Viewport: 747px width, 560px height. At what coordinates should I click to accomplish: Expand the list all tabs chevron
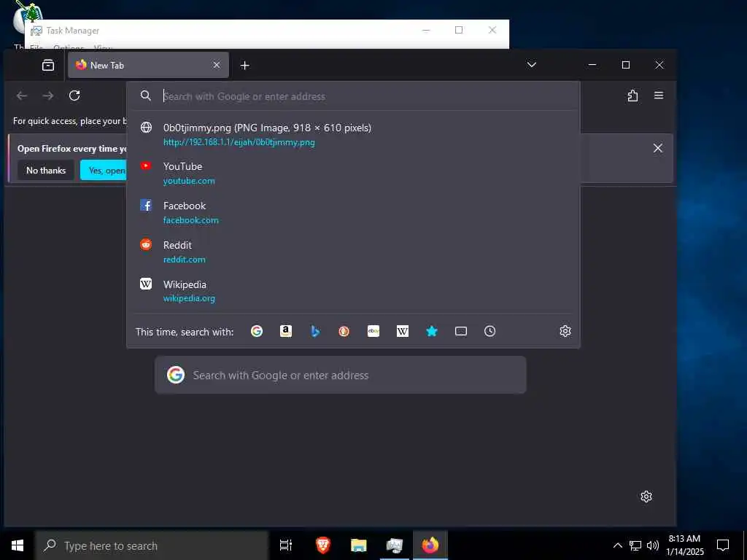pos(532,65)
